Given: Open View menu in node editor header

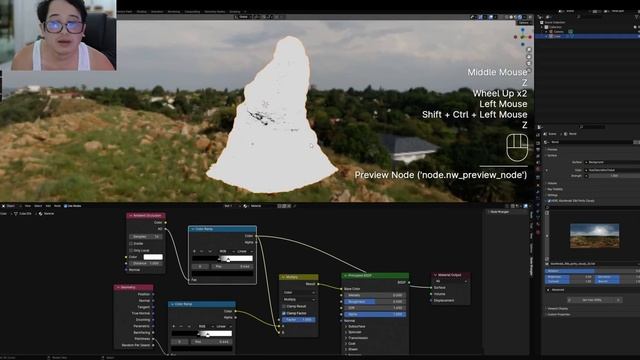Looking at the screenshot, I should pyautogui.click(x=28, y=206).
